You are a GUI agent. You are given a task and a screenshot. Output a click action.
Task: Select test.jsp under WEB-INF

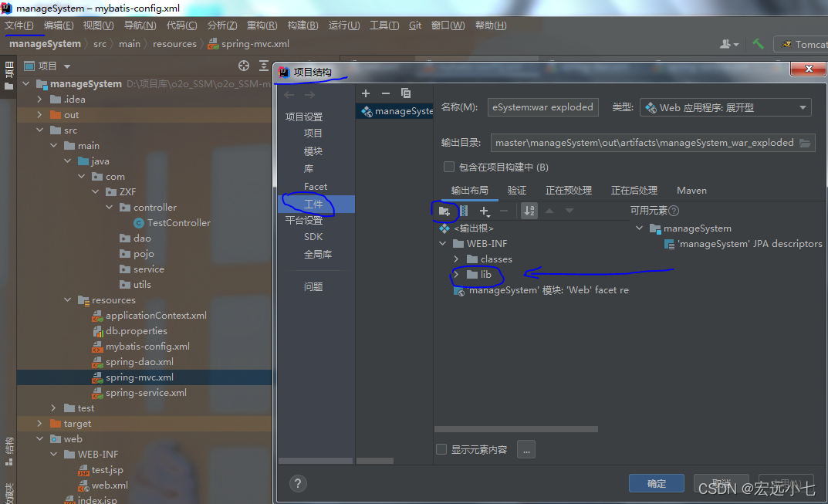(101, 470)
